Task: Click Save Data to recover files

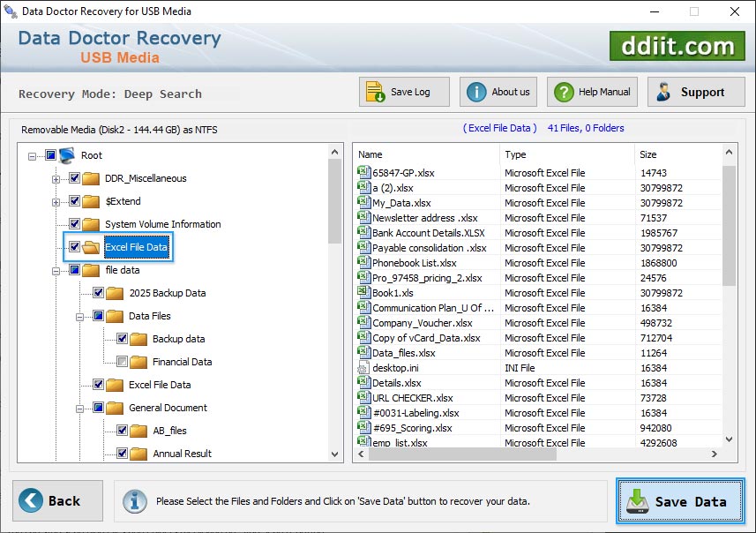Action: coord(680,500)
